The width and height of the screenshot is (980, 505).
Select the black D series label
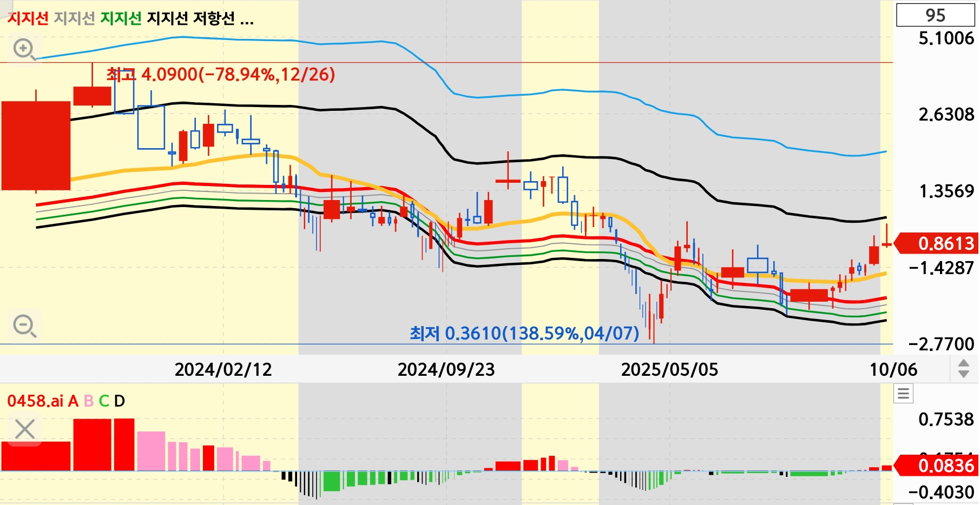[x=120, y=401]
